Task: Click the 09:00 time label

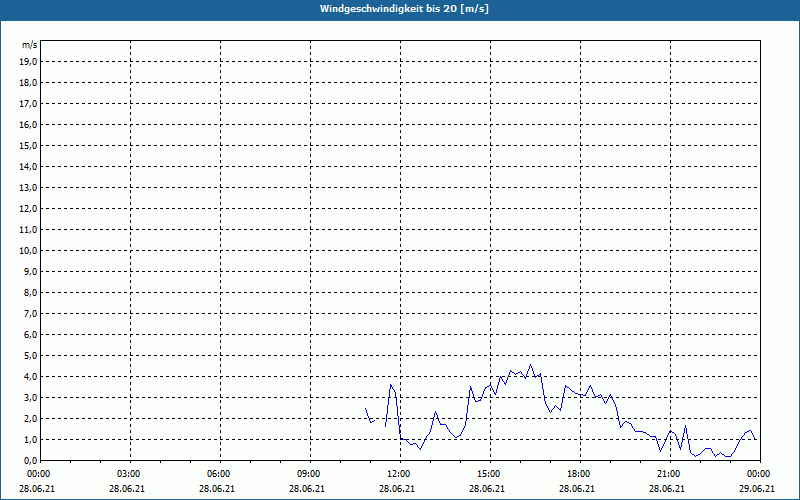Action: [x=311, y=474]
